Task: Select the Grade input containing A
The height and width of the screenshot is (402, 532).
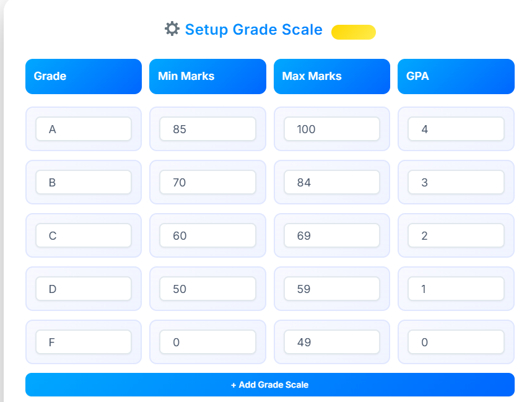Action: click(83, 129)
